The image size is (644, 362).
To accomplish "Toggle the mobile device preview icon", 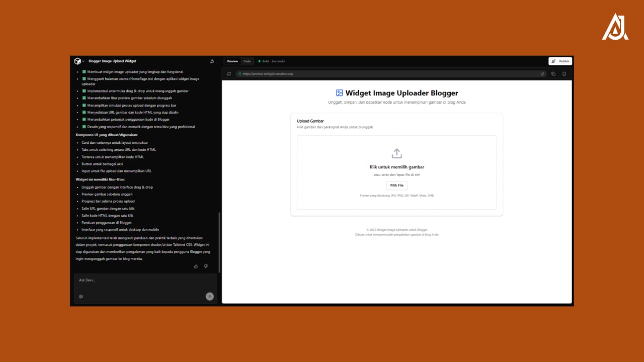I will 564,74.
